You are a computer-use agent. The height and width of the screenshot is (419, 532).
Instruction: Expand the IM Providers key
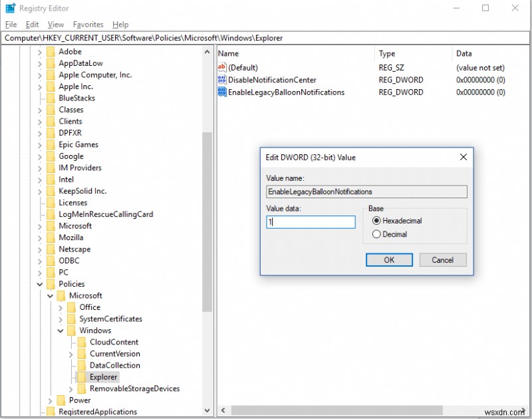(x=40, y=168)
